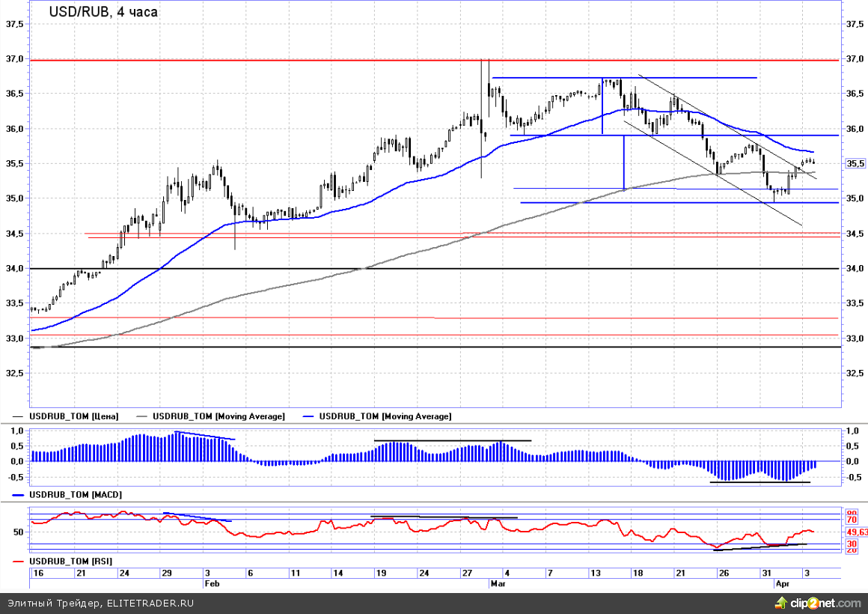Select the grey Moving Average legend entry
This screenshot has width=868, height=614.
pos(218,416)
